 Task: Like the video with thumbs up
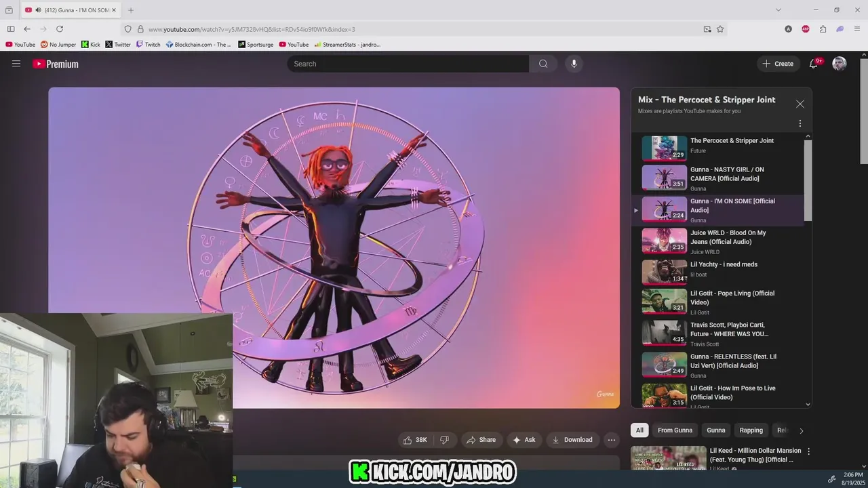click(415, 440)
